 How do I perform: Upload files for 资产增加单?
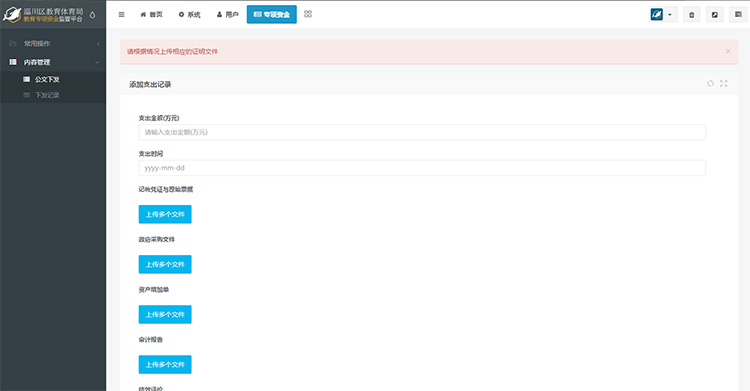pos(165,314)
